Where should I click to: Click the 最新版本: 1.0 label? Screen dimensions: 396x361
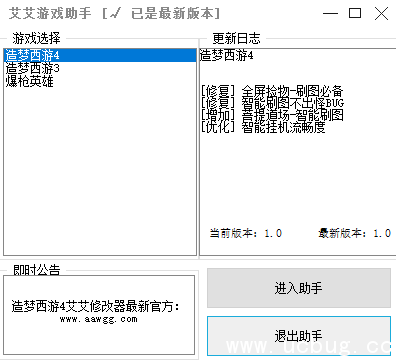(355, 233)
